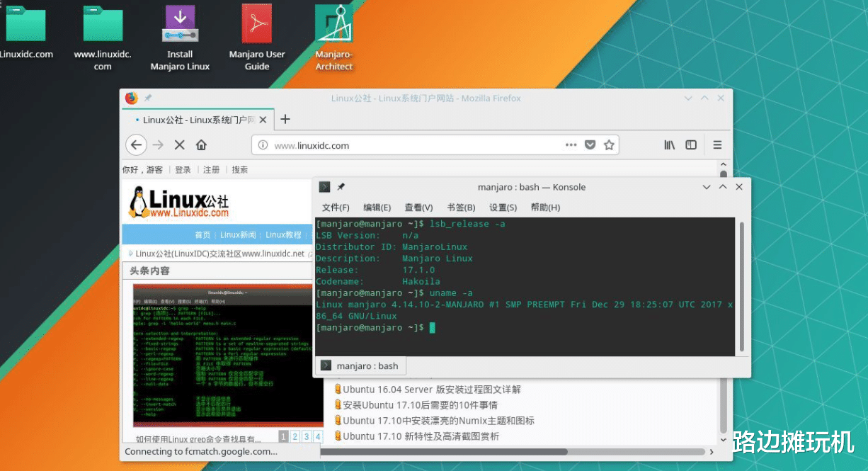Switch to the Linux公社 browser tab
Viewport: 868px width, 471px height.
pos(198,120)
